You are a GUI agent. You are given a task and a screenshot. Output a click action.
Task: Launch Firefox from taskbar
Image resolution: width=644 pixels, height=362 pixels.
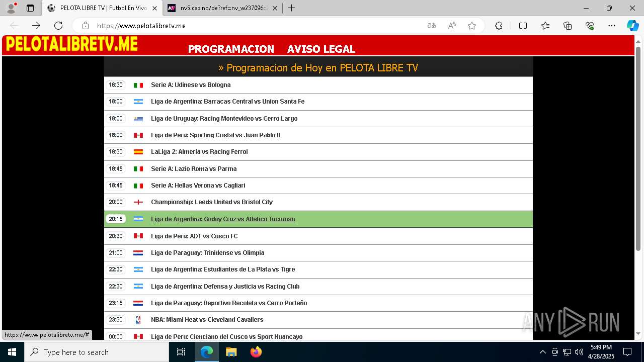[x=256, y=352]
